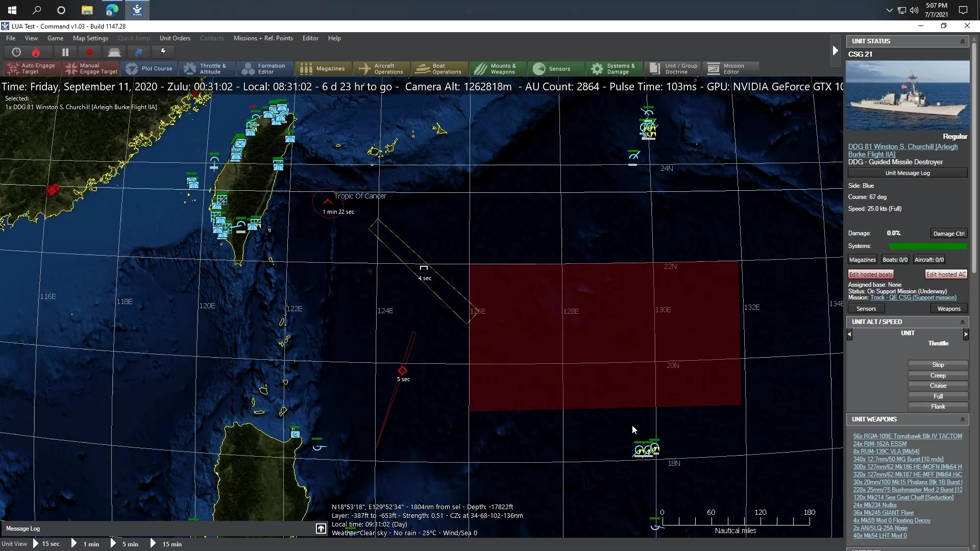980x551 pixels.
Task: Open the Game menu
Action: tap(55, 38)
